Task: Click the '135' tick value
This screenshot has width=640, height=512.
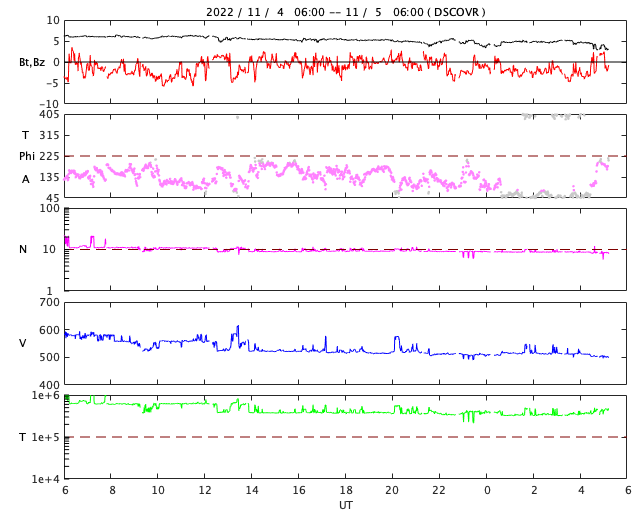Action: pyautogui.click(x=49, y=177)
